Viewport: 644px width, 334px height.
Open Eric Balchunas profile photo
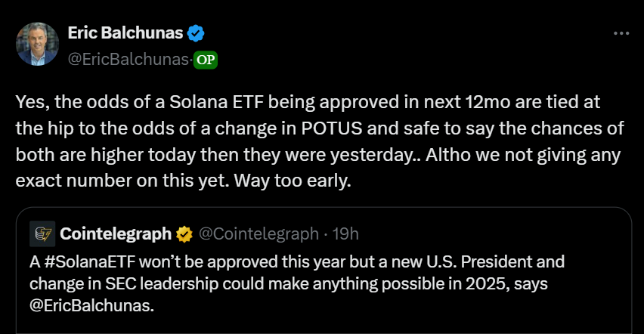click(37, 44)
